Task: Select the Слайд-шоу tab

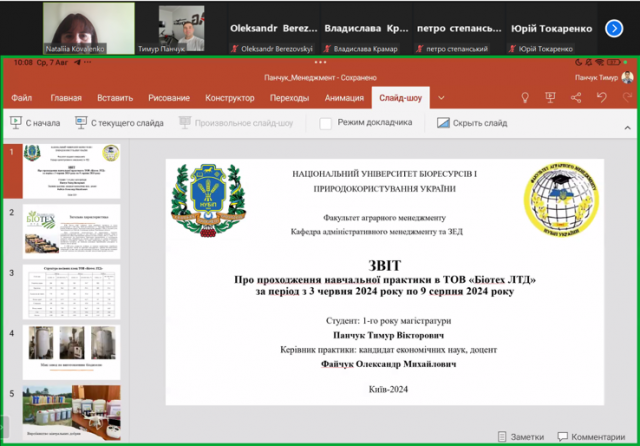Action: [x=400, y=98]
